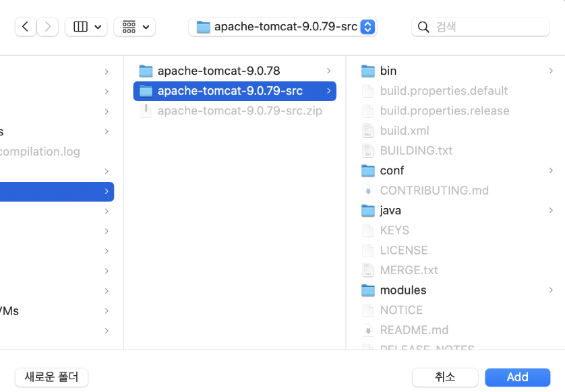Click the modules folder icon
The height and width of the screenshot is (392, 565).
pos(368,290)
